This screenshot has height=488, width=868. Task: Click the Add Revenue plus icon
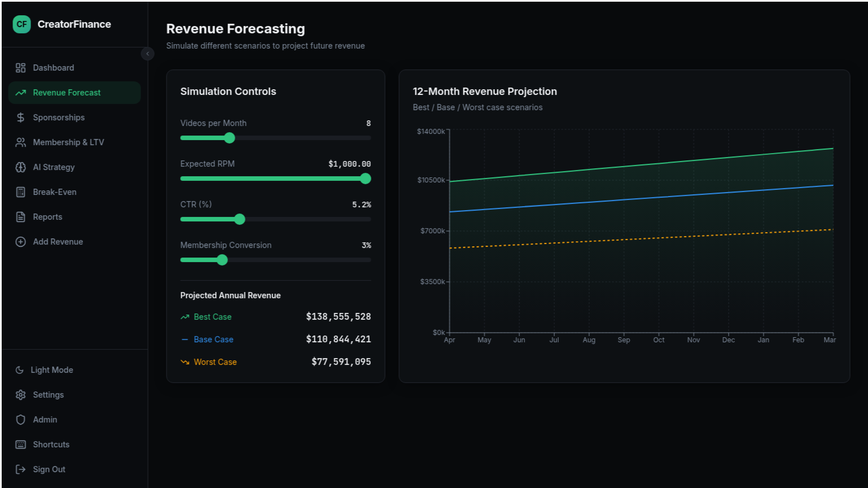[x=20, y=241]
